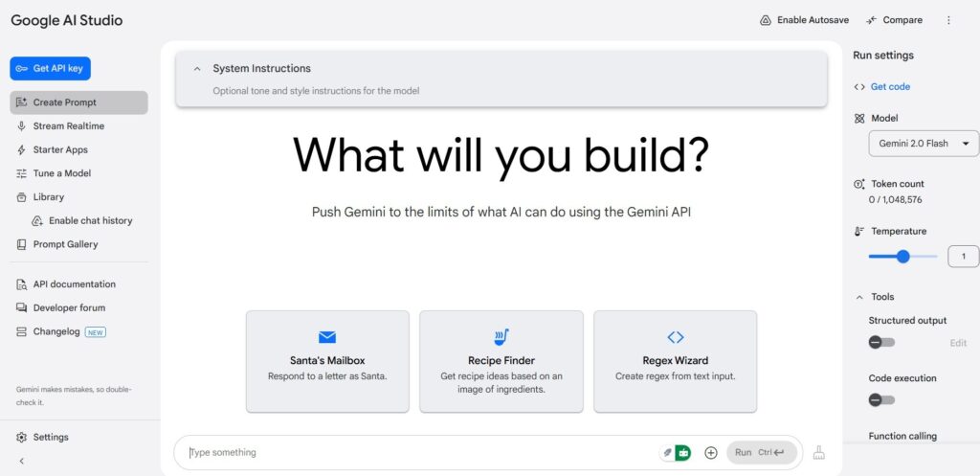Viewport: 980px width, 476px height.
Task: Open the API documentation link
Action: 75,284
